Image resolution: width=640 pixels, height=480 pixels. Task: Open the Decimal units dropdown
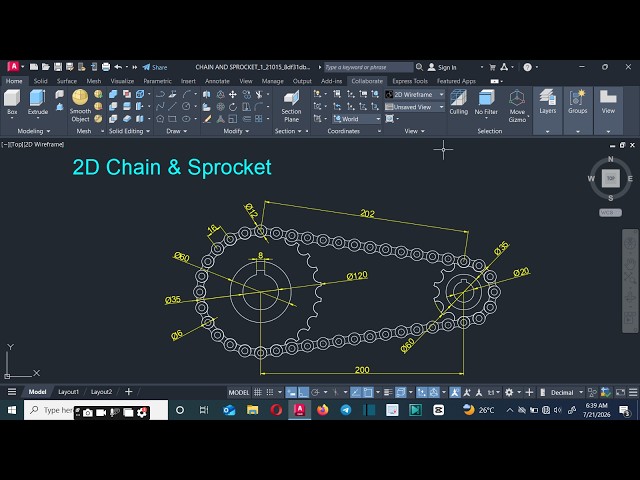(x=567, y=392)
